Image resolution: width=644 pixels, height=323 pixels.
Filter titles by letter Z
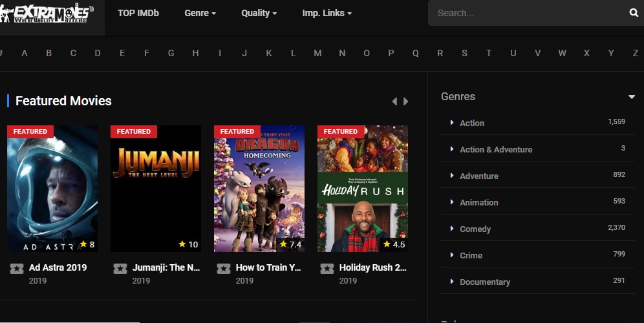636,53
